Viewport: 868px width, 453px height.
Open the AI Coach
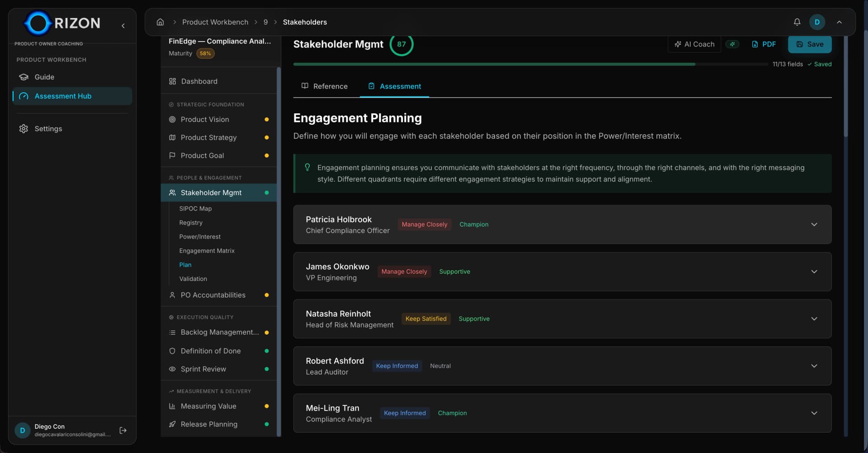click(694, 44)
